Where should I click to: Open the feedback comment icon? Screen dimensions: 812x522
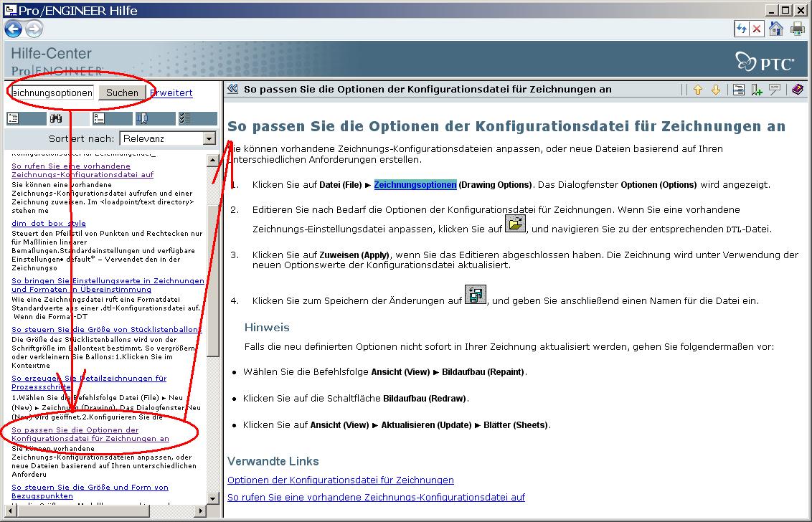(775, 90)
